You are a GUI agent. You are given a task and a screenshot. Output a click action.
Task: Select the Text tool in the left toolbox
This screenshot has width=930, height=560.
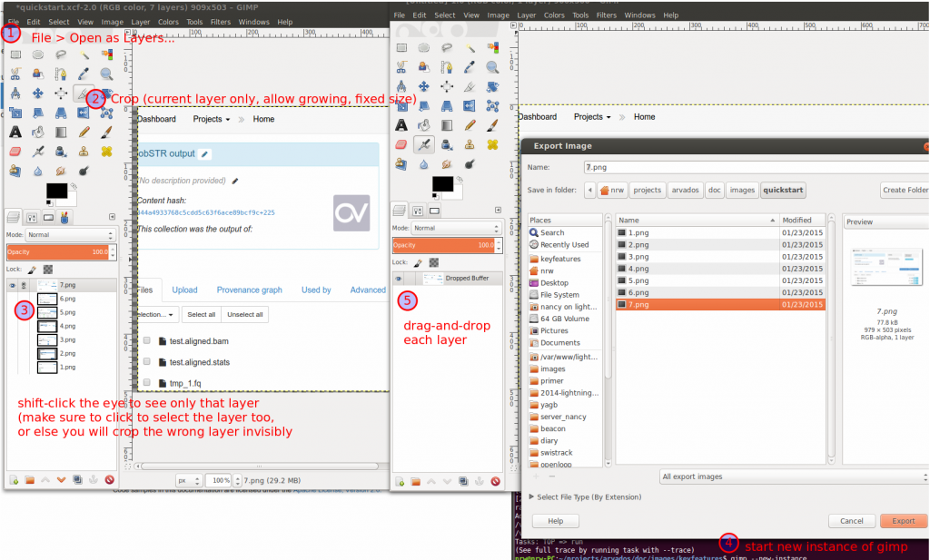15,132
